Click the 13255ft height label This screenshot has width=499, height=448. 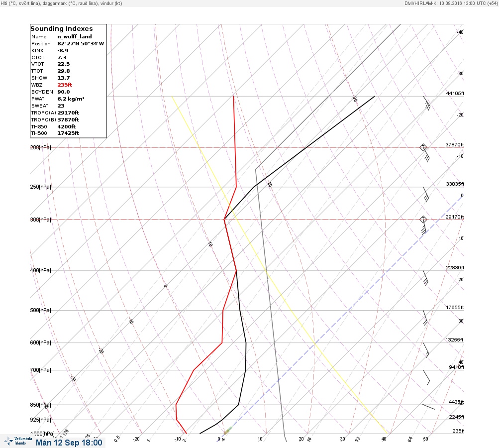pyautogui.click(x=454, y=340)
